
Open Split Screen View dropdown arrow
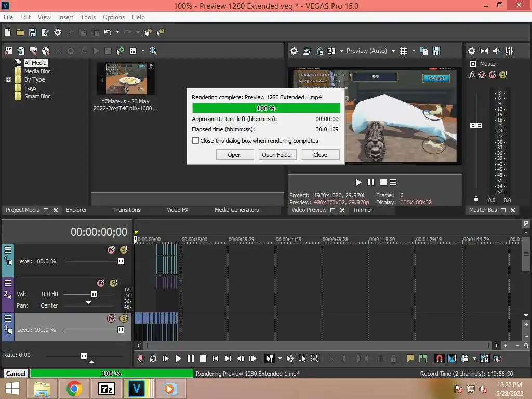341,51
